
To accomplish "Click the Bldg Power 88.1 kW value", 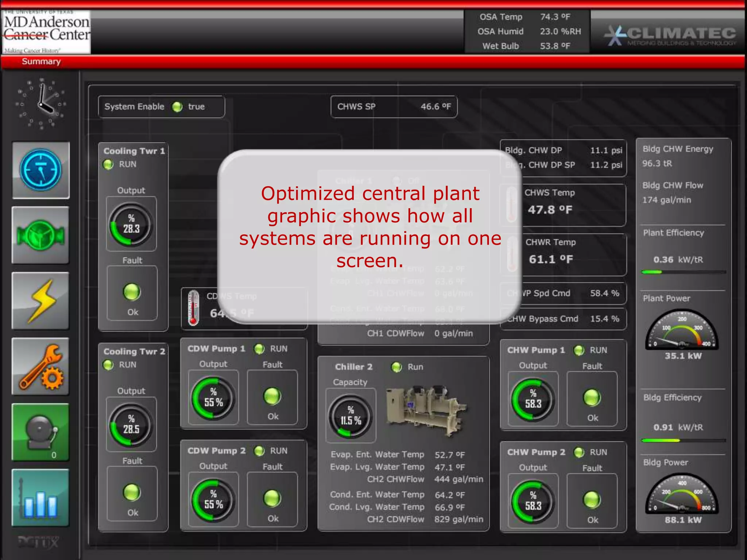I will (683, 520).
